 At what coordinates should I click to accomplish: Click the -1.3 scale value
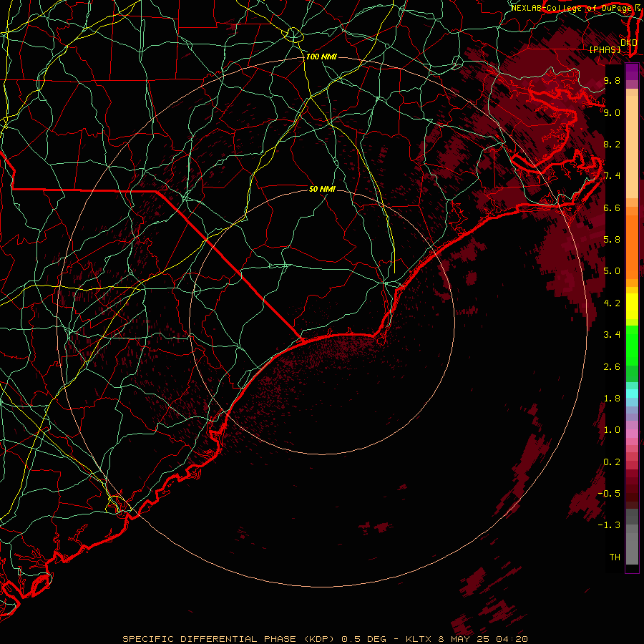click(609, 525)
